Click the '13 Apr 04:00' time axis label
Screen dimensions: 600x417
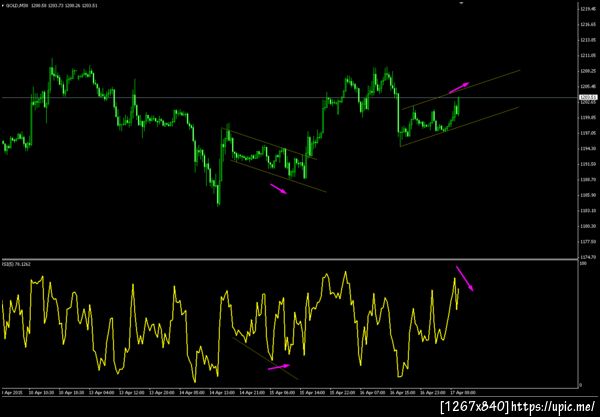pyautogui.click(x=101, y=393)
